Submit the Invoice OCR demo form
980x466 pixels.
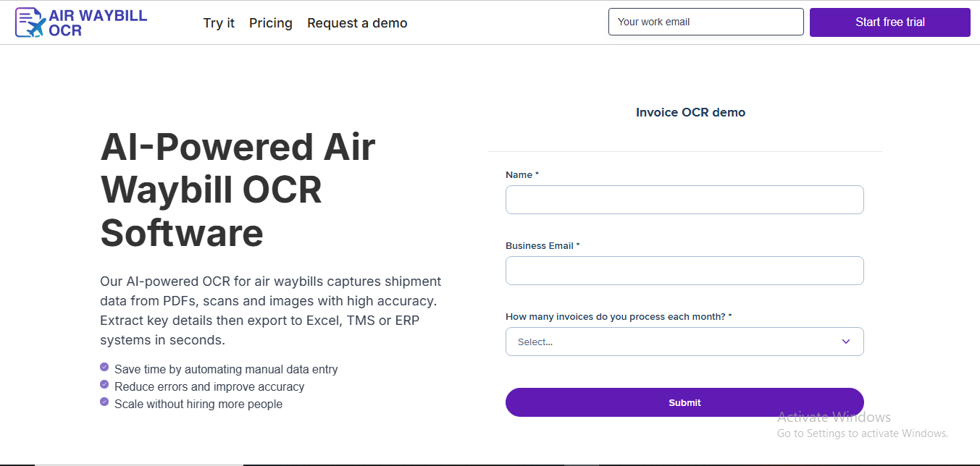coord(684,402)
